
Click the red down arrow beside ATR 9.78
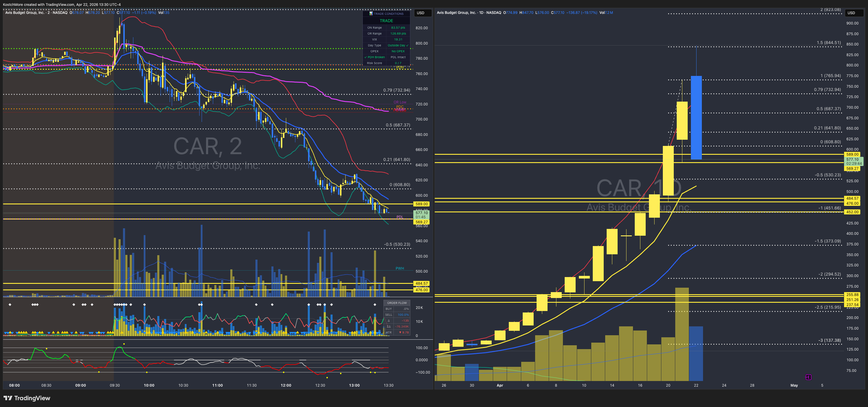point(400,333)
